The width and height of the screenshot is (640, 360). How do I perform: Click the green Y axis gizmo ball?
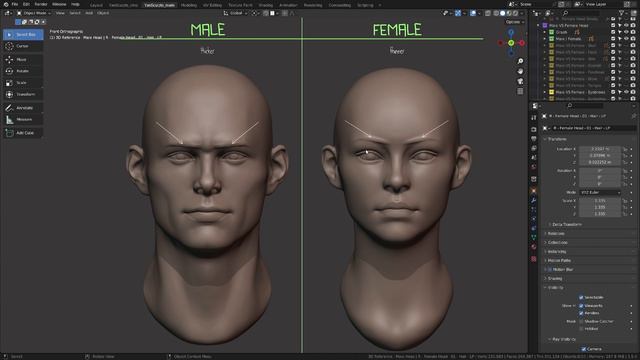(x=511, y=43)
